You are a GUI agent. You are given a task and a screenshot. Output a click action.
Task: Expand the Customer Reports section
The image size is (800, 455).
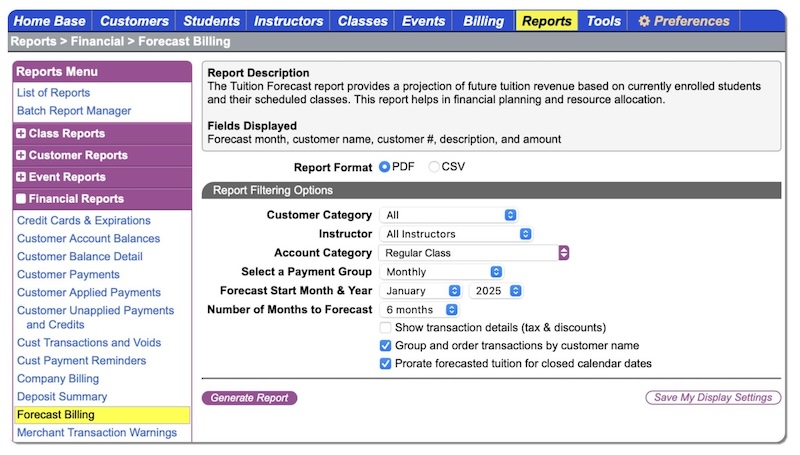[22, 156]
